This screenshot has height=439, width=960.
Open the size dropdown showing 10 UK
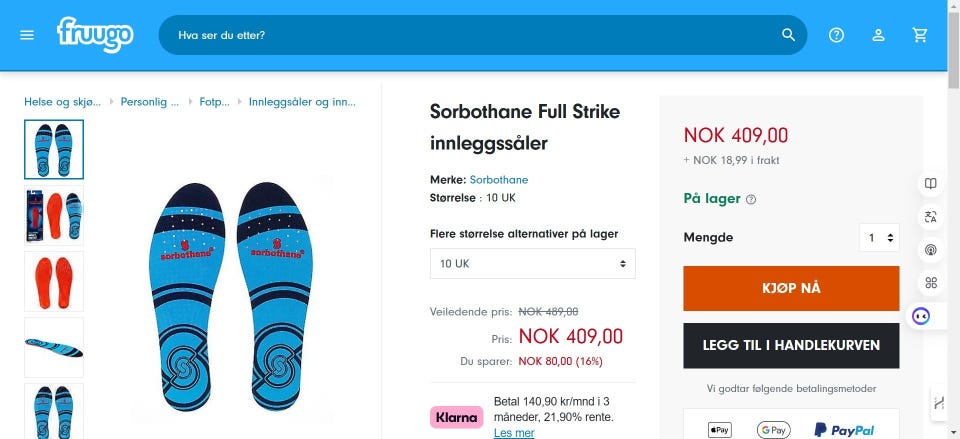point(533,263)
